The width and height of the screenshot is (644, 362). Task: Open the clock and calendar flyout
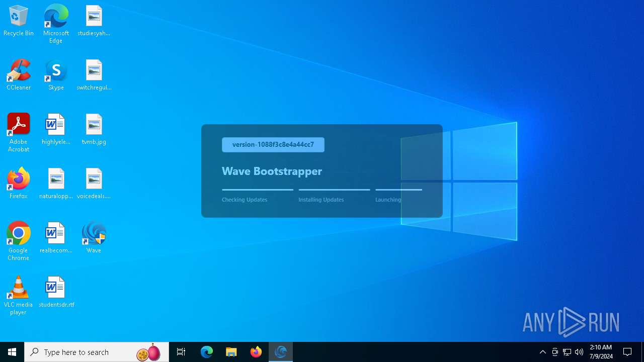coord(601,352)
